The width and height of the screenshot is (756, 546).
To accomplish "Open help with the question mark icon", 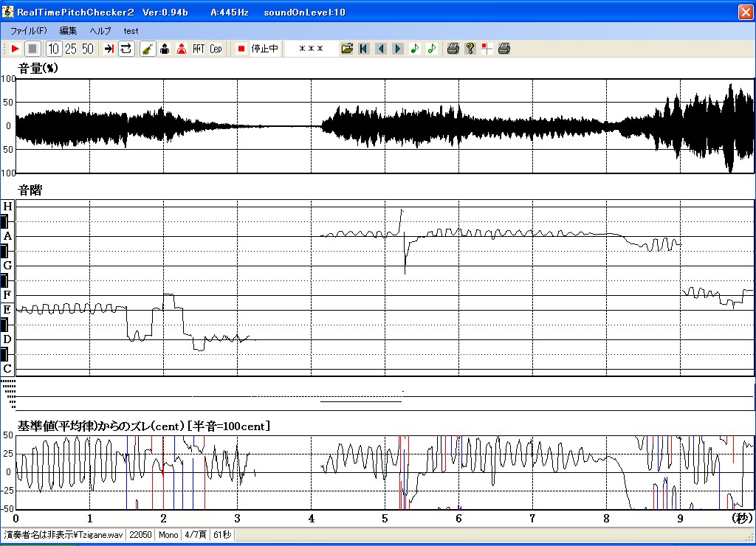I will tap(470, 49).
